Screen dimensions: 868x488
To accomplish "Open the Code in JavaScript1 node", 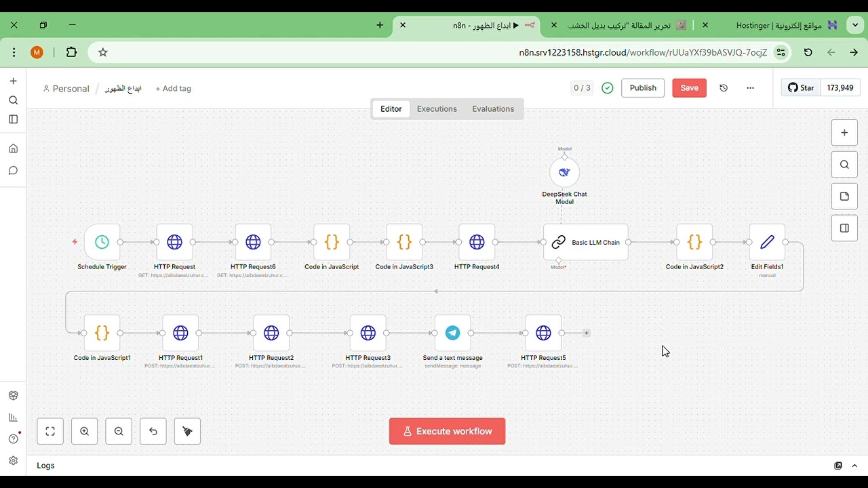I will pos(102,333).
